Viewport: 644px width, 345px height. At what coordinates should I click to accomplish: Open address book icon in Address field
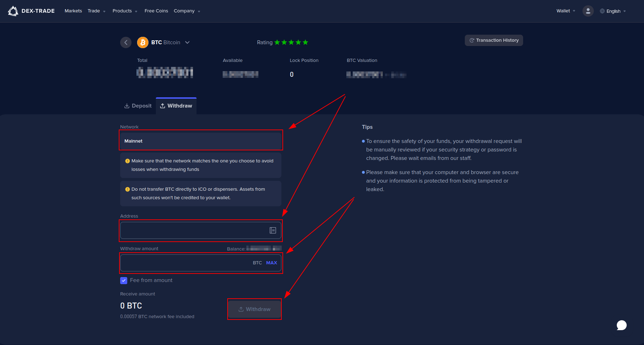[x=273, y=230]
